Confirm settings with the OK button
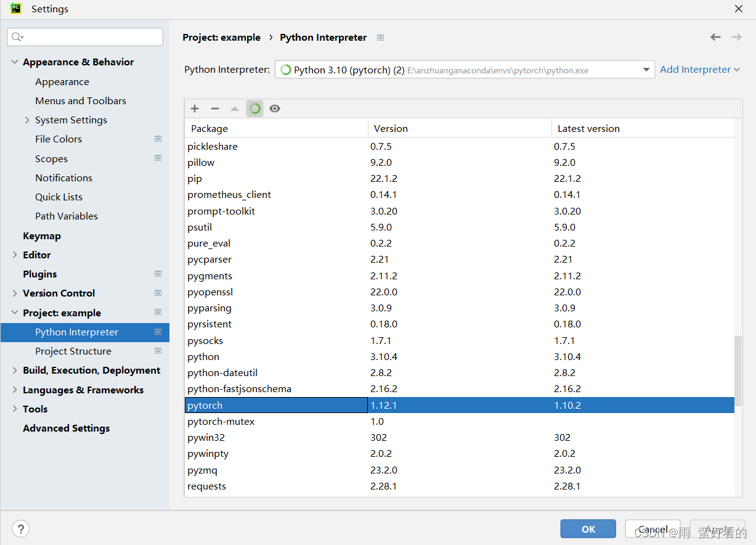Screen dimensions: 756x545 pos(588,528)
